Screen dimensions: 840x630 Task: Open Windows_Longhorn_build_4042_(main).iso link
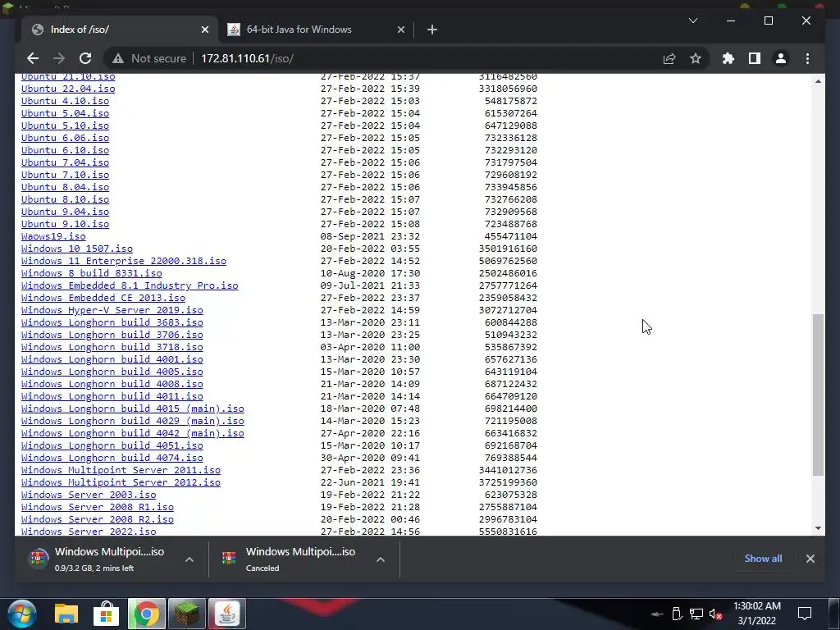click(132, 434)
